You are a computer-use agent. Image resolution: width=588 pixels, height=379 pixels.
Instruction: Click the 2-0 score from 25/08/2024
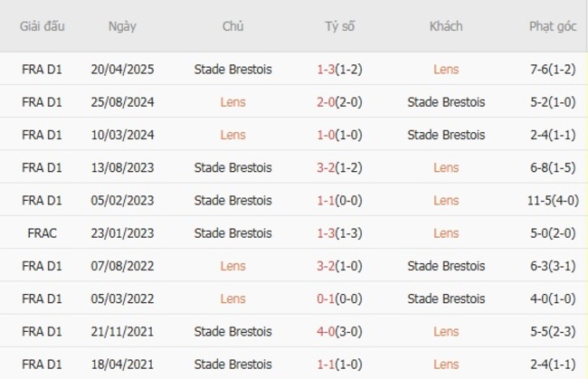click(x=327, y=101)
